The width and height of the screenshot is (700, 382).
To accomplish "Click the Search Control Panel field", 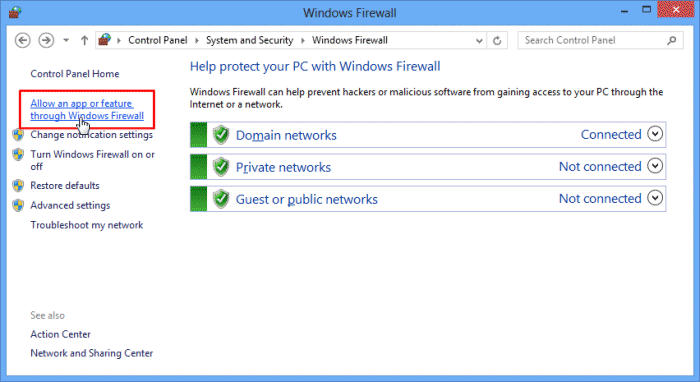I will (594, 41).
